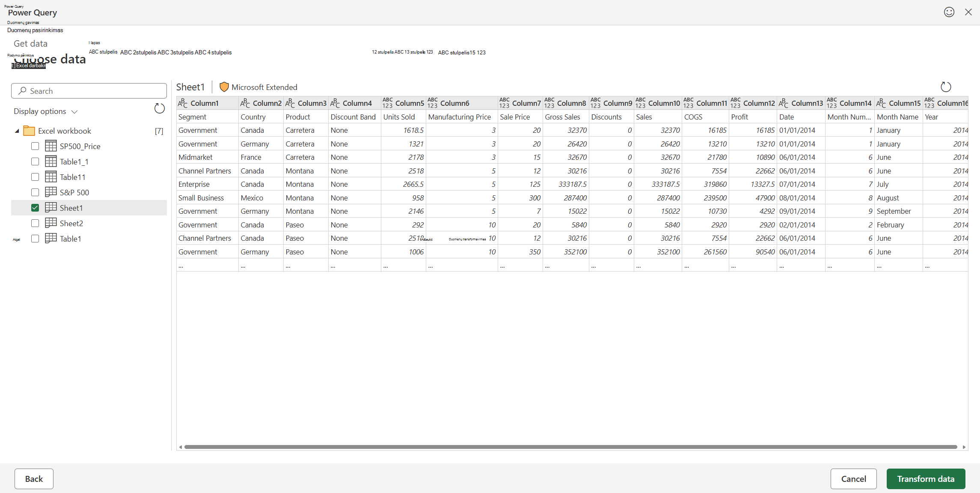
Task: Click the text type icon of Column15
Action: coord(881,103)
